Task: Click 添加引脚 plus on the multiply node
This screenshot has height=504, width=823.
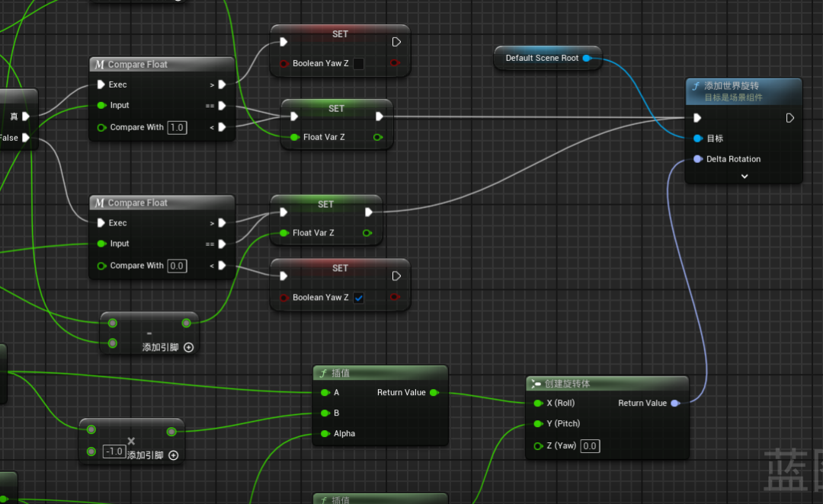Action: [174, 455]
